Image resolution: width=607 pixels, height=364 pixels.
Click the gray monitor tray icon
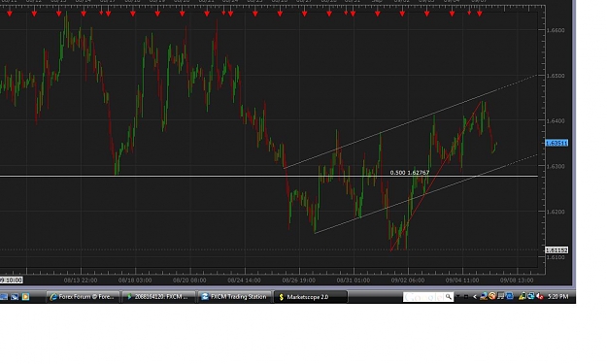500,296
